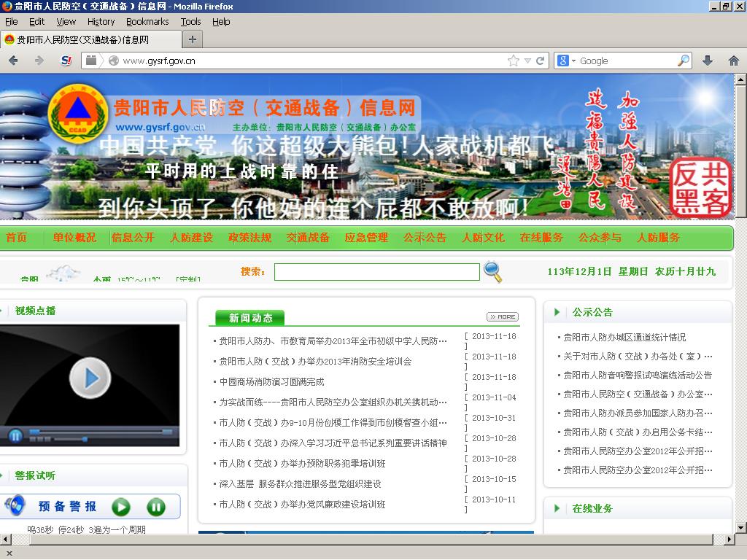This screenshot has height=560, width=747.
Task: Go back with the browser back arrow
Action: click(13, 61)
